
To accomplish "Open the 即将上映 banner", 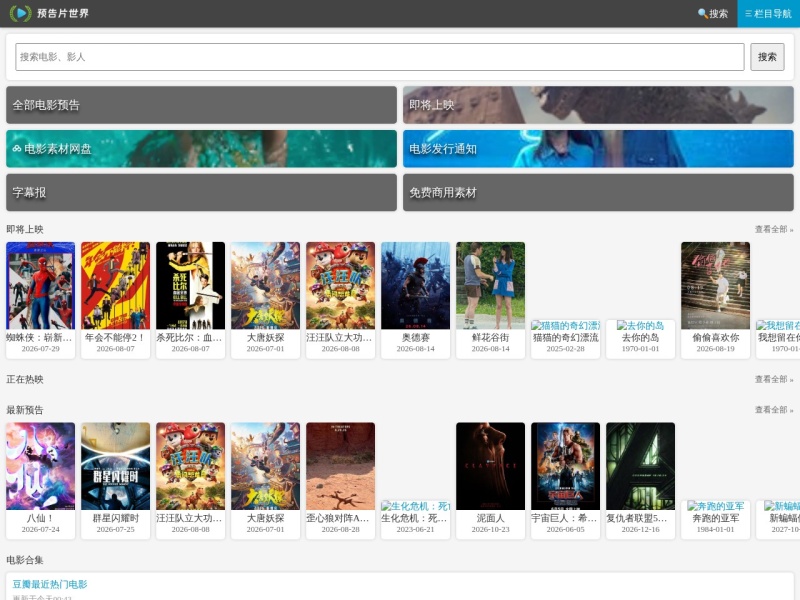I will [x=598, y=105].
